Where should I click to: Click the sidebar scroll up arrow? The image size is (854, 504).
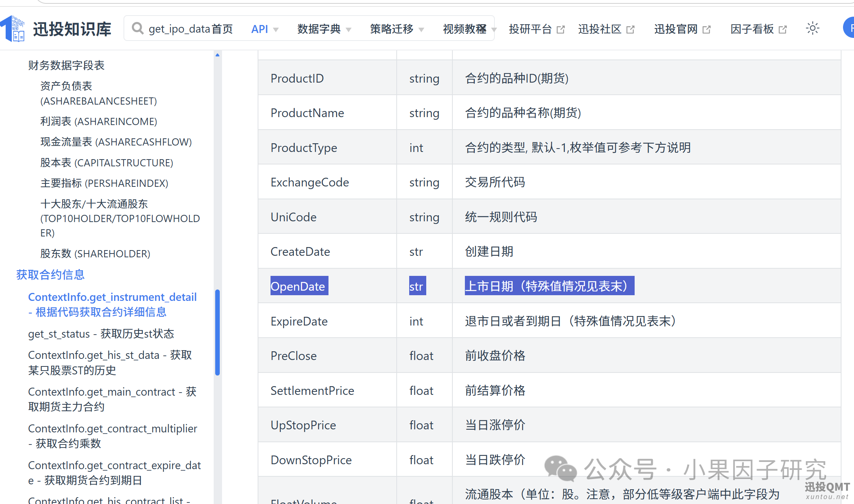(x=217, y=55)
